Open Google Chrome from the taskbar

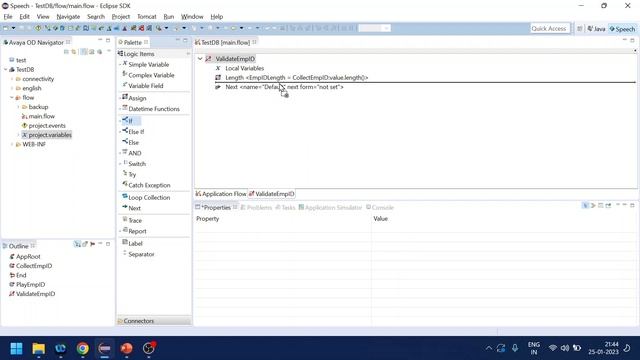(x=82, y=349)
